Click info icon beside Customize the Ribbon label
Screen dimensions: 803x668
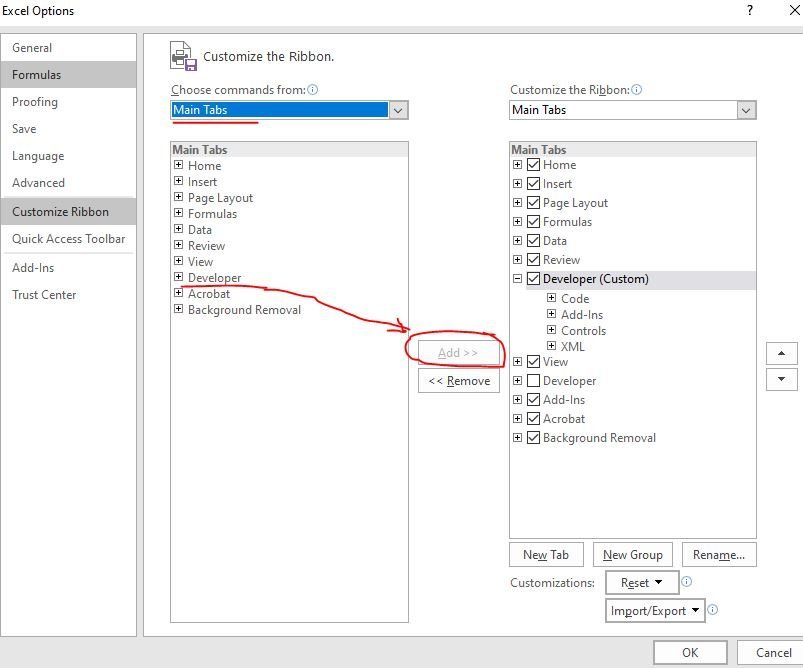637,90
